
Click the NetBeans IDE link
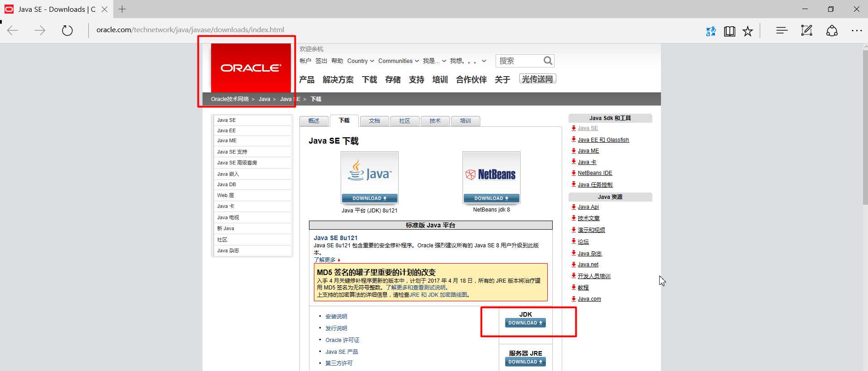click(x=595, y=173)
